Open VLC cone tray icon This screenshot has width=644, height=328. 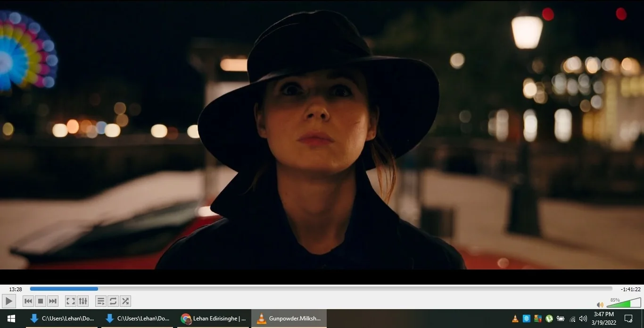(x=515, y=319)
